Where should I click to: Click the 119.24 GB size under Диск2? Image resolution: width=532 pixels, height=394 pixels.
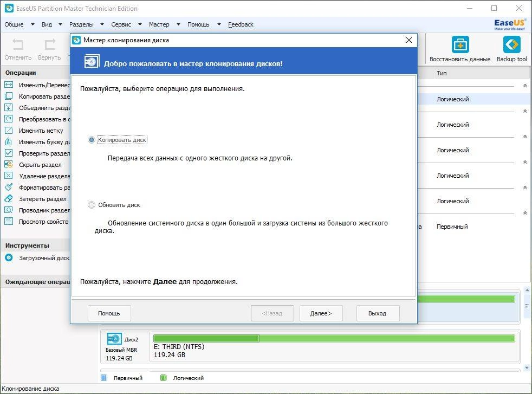(119, 358)
